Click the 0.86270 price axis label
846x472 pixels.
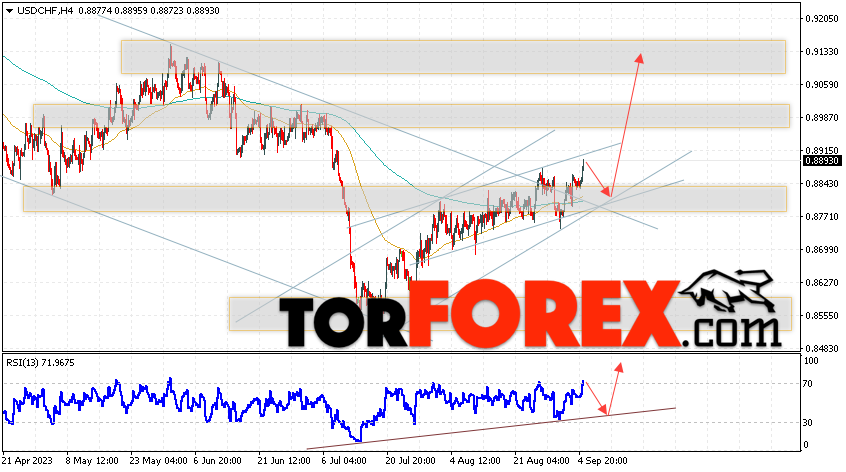point(822,283)
